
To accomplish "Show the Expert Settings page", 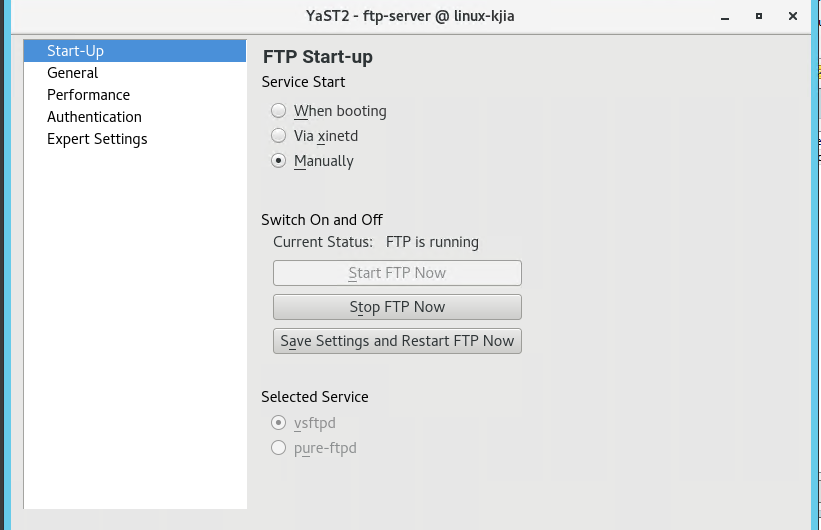I will (x=97, y=139).
